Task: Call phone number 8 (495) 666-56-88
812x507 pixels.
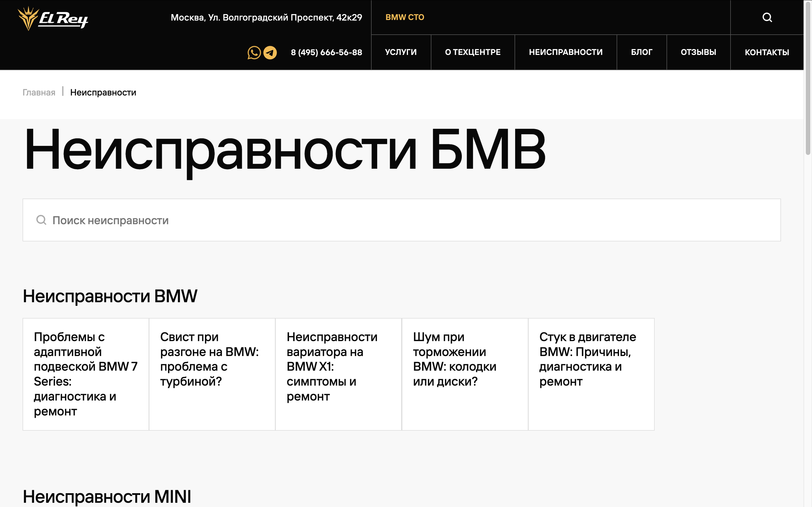Action: point(326,53)
